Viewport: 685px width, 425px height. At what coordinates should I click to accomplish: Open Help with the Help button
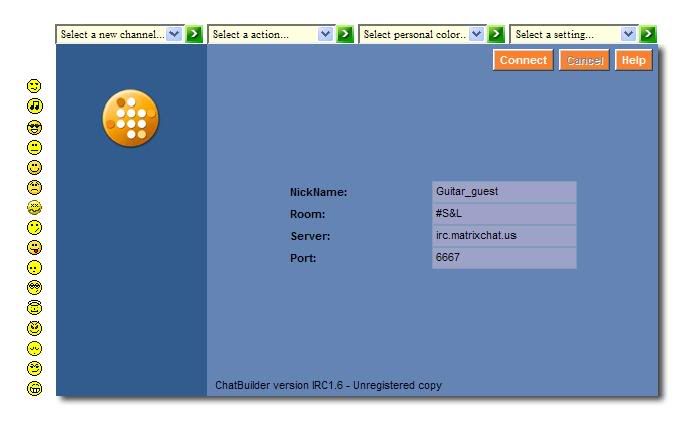pos(633,60)
